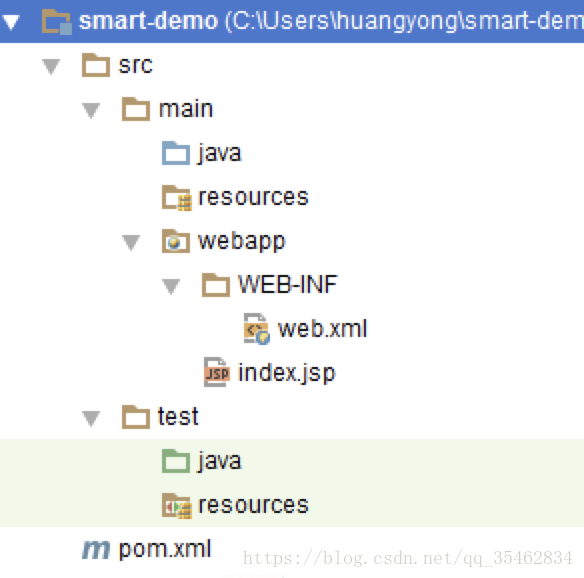Screen dimensions: 584x578
Task: Collapse the WEB-INF folder tree arrow
Action: (171, 286)
